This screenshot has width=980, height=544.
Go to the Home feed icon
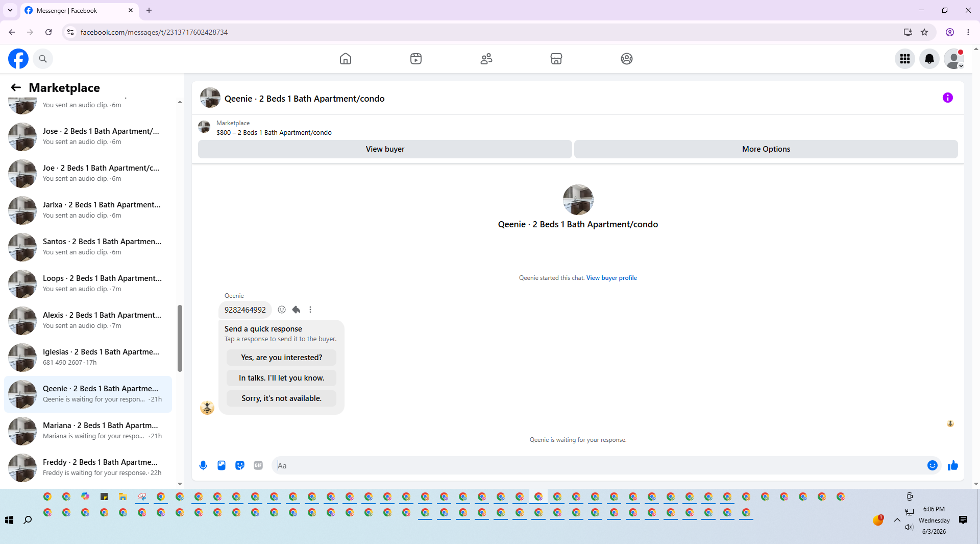pos(346,59)
